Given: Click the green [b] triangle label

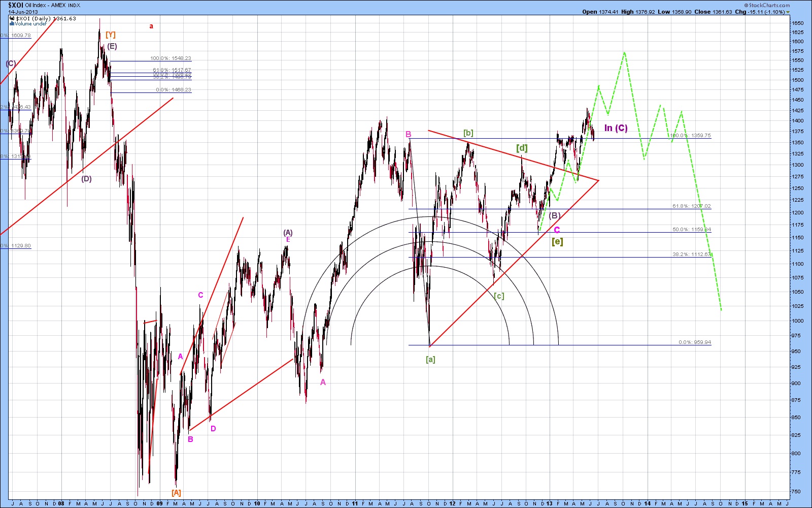Looking at the screenshot, I should click(468, 133).
